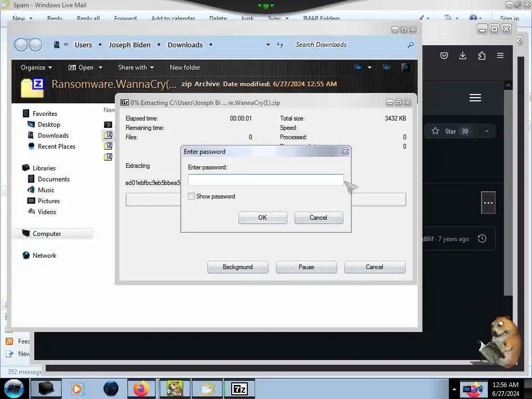Viewport: 532px width, 399px height.
Task: Click the Downloads breadcrumb segment
Action: (x=185, y=45)
